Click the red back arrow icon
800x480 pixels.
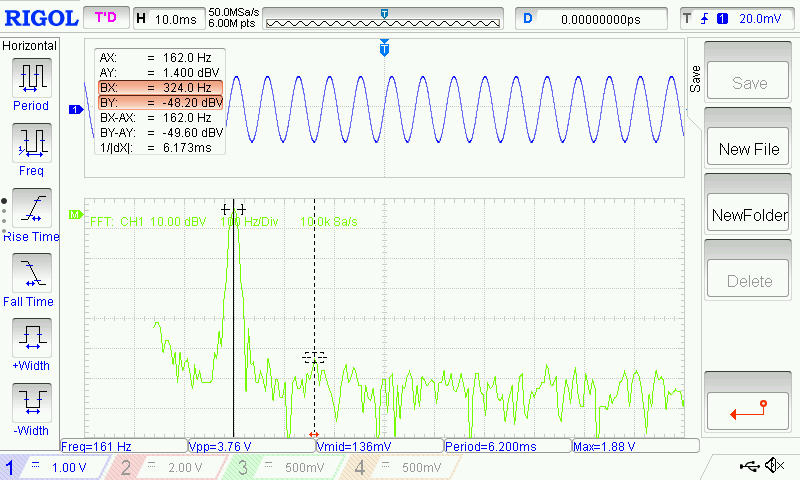point(748,409)
